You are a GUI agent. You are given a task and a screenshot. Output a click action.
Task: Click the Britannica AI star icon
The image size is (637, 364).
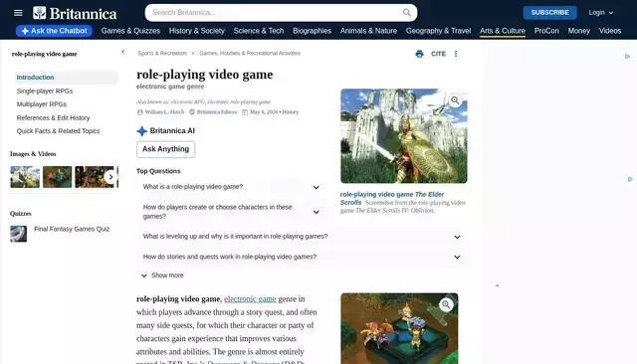(141, 131)
